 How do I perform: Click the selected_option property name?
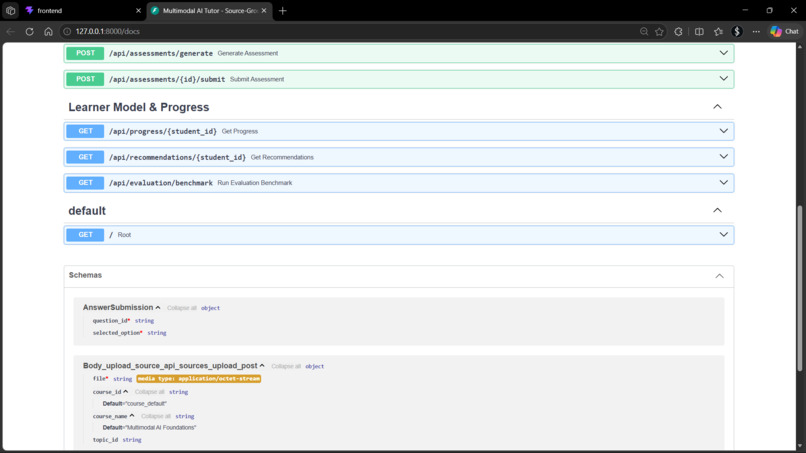116,333
